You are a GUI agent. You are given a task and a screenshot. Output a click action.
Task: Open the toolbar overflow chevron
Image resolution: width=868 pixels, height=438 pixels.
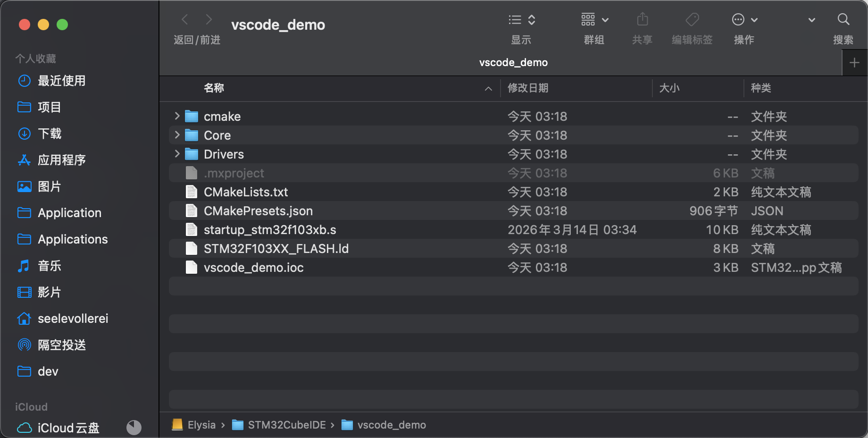tap(811, 20)
